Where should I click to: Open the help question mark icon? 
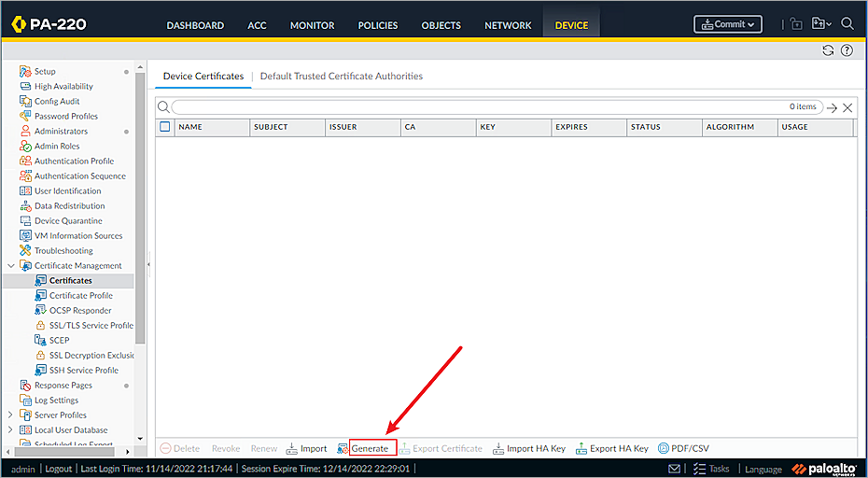(847, 50)
